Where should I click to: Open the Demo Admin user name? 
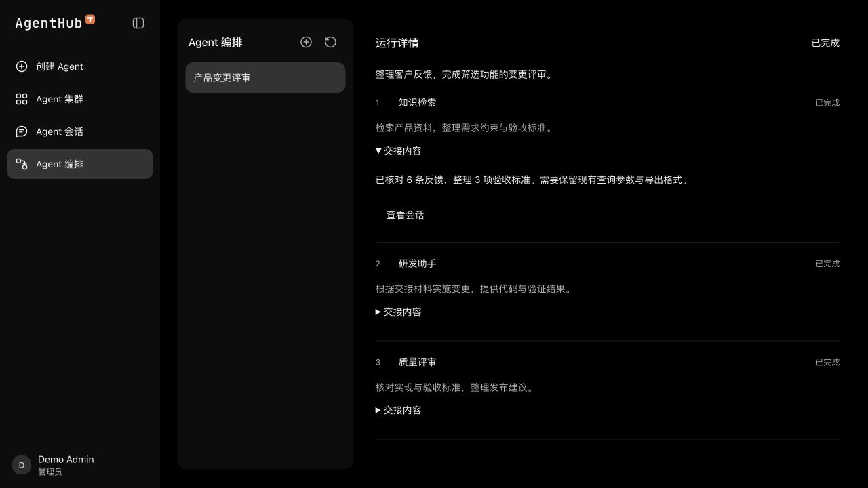pos(66,459)
